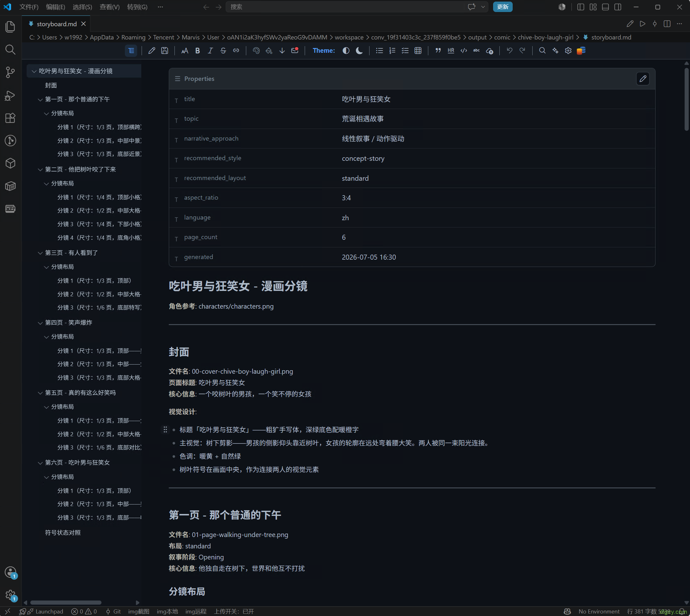Open the color palette icon

pos(256,51)
